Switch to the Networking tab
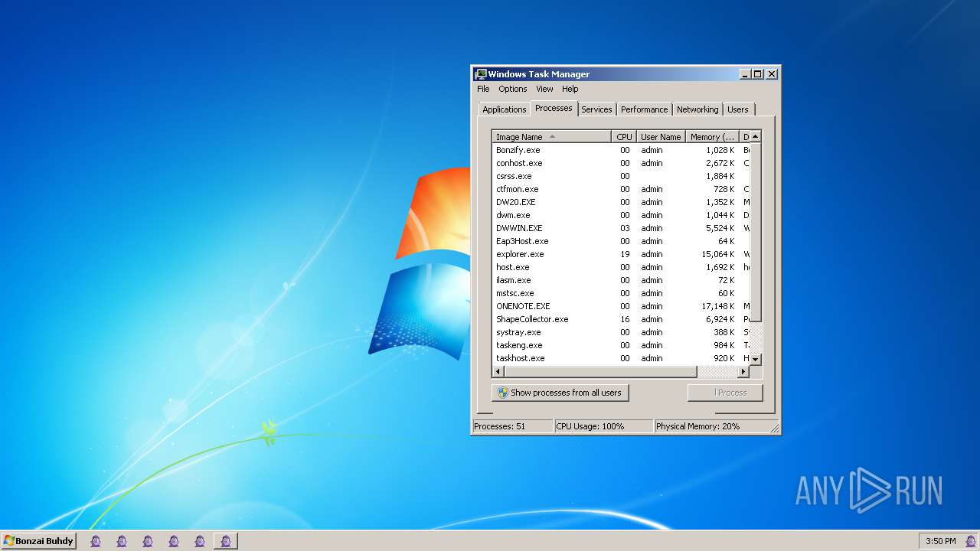This screenshot has height=551, width=980. 697,109
